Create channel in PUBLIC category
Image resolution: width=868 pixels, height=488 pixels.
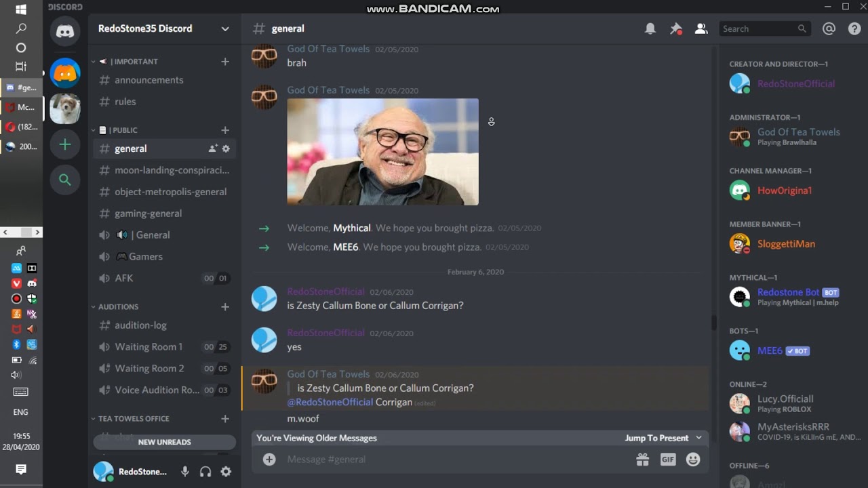click(225, 130)
